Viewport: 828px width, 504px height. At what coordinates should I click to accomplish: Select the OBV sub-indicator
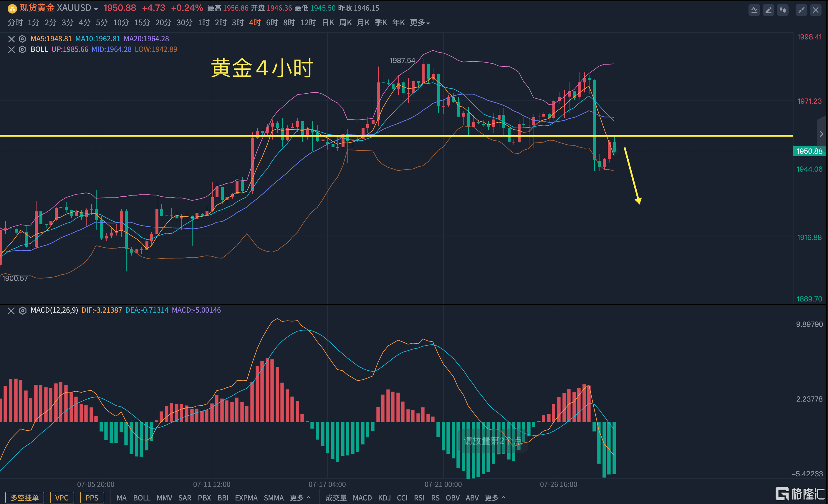[x=453, y=498]
